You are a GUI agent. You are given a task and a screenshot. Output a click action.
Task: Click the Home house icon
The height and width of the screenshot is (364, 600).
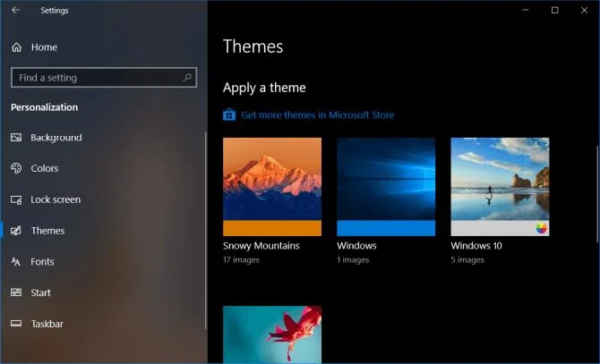(16, 47)
